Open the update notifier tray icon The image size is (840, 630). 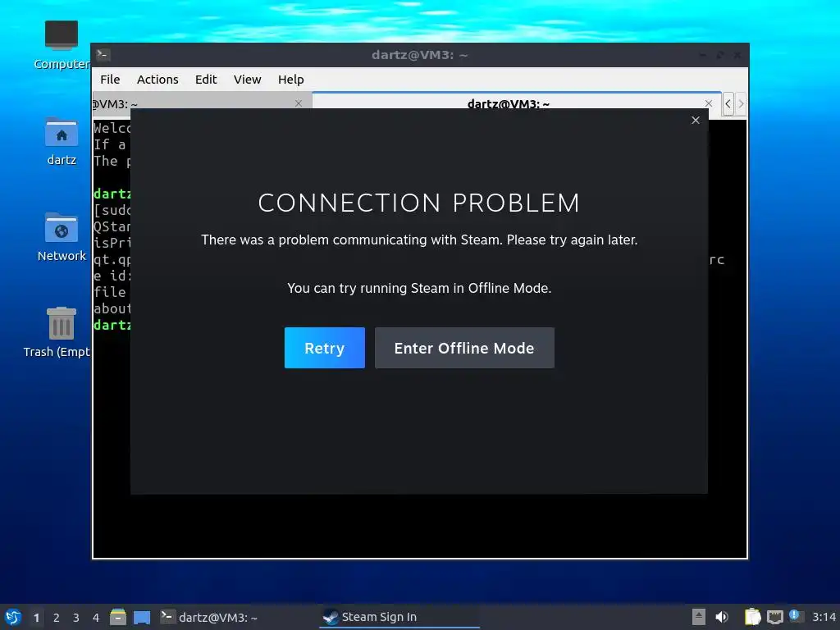(x=796, y=616)
